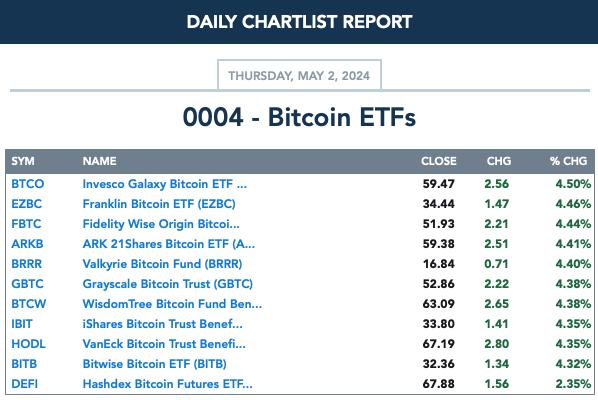Click the GBTC ticker symbol
The image size is (598, 400).
click(x=27, y=284)
